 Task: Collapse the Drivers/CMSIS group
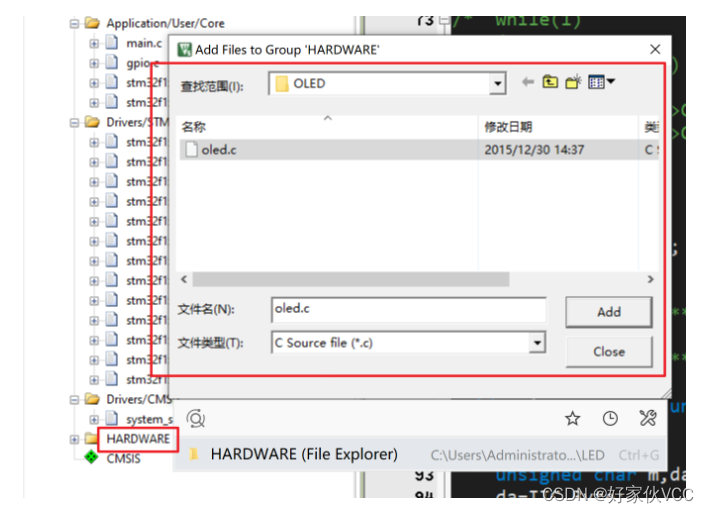[74, 400]
